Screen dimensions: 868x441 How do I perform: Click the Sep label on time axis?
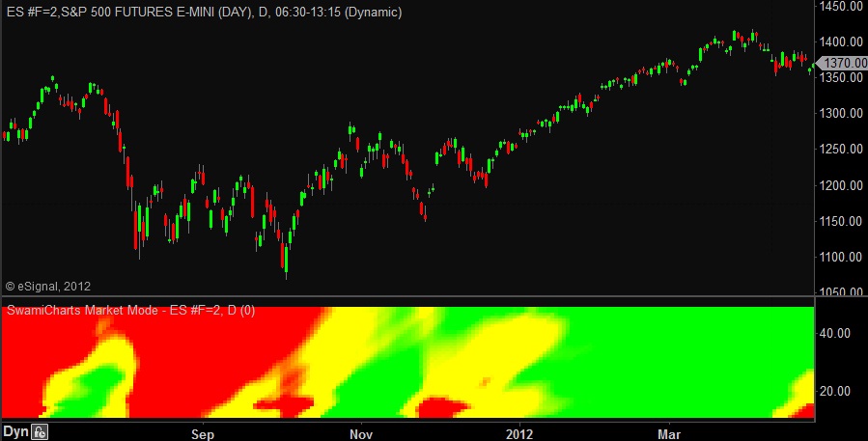[x=203, y=434]
